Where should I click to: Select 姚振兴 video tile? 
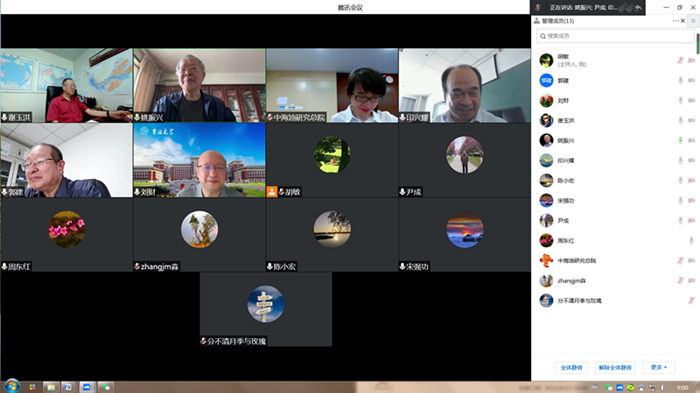tap(199, 85)
